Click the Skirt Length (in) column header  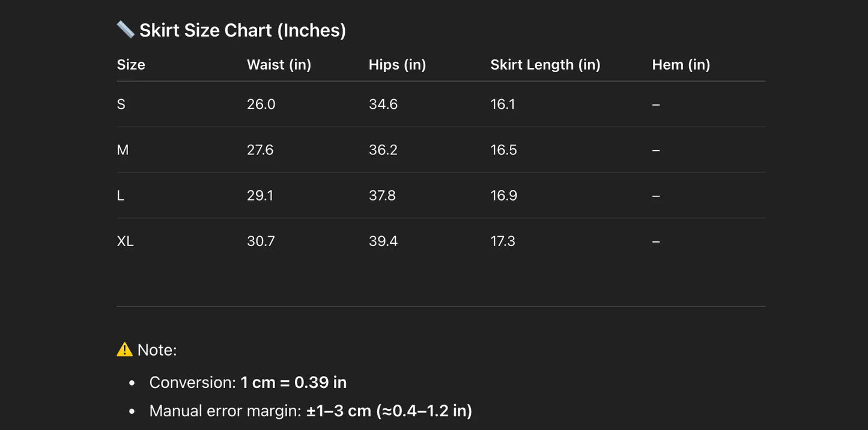coord(545,65)
